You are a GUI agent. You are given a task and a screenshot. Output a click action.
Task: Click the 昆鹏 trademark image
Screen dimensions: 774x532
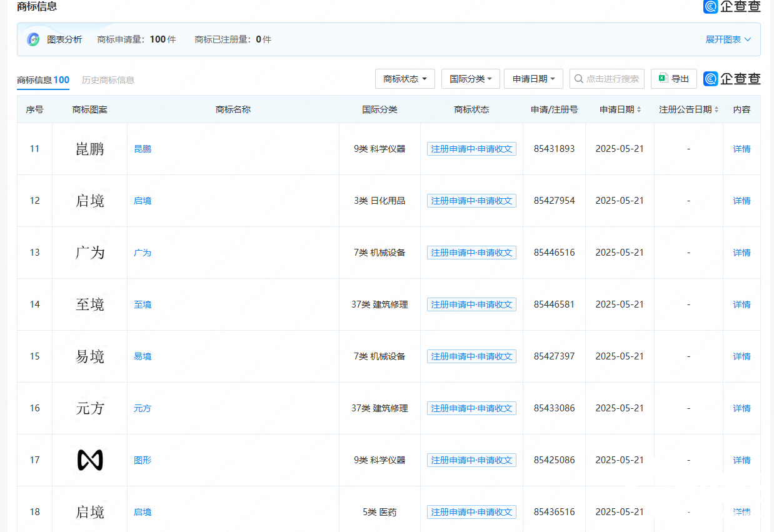point(89,149)
